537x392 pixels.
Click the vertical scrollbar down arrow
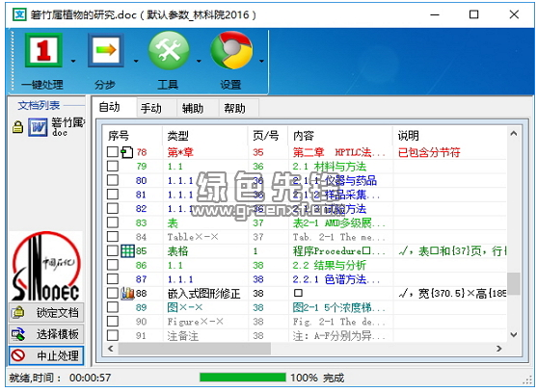(513, 334)
